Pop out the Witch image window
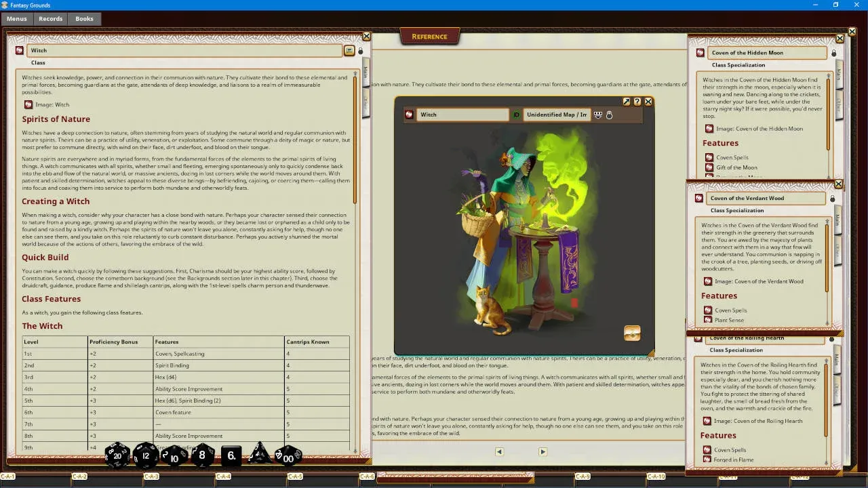This screenshot has height=488, width=868. [x=627, y=102]
